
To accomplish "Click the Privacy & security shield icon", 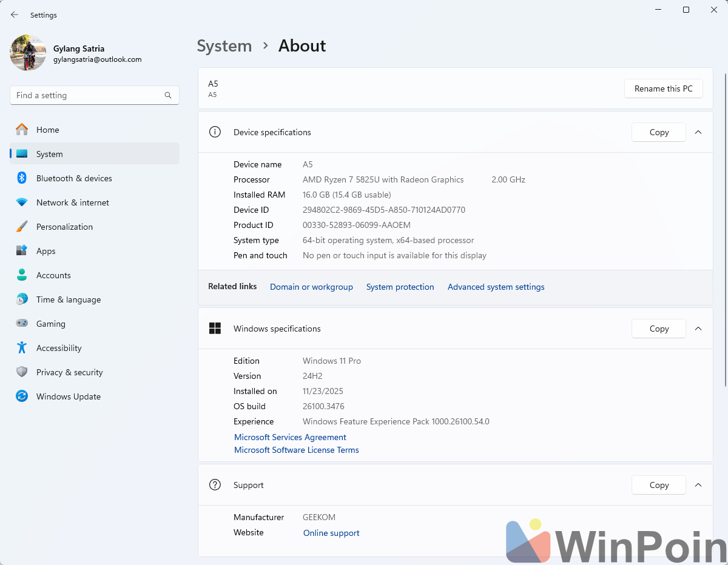I will click(x=22, y=372).
